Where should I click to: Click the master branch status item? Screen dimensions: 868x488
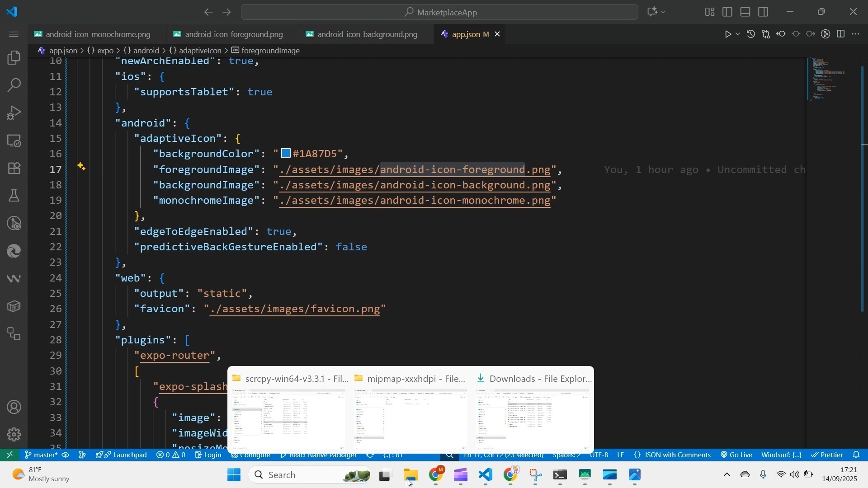[41, 455]
